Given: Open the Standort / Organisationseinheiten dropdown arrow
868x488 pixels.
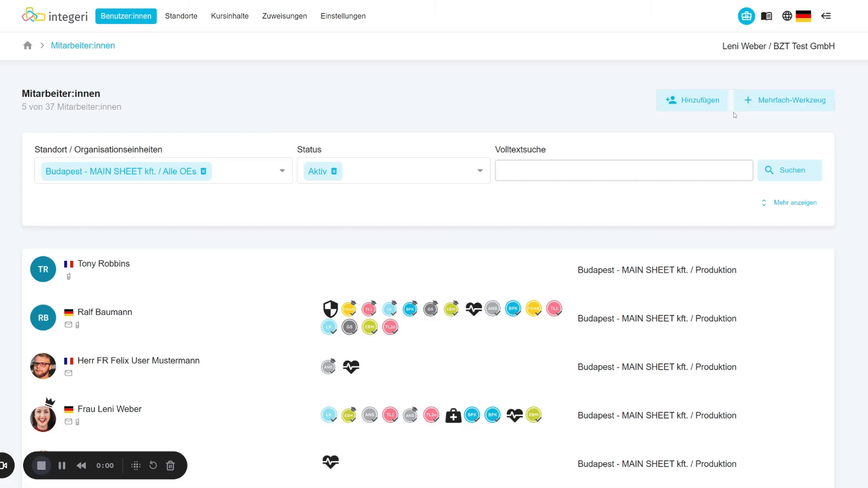Looking at the screenshot, I should click(282, 171).
